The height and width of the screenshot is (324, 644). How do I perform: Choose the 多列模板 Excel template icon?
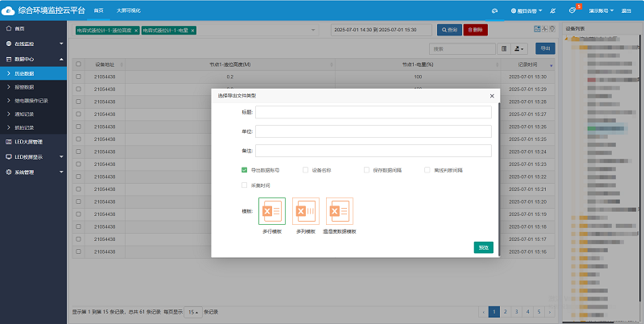coord(305,211)
